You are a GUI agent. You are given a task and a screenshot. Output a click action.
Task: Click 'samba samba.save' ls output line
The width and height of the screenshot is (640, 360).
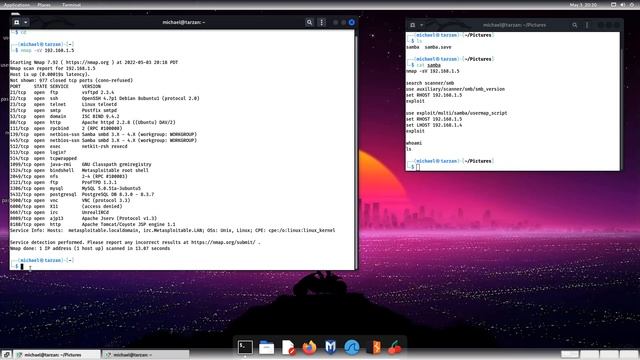(x=429, y=47)
